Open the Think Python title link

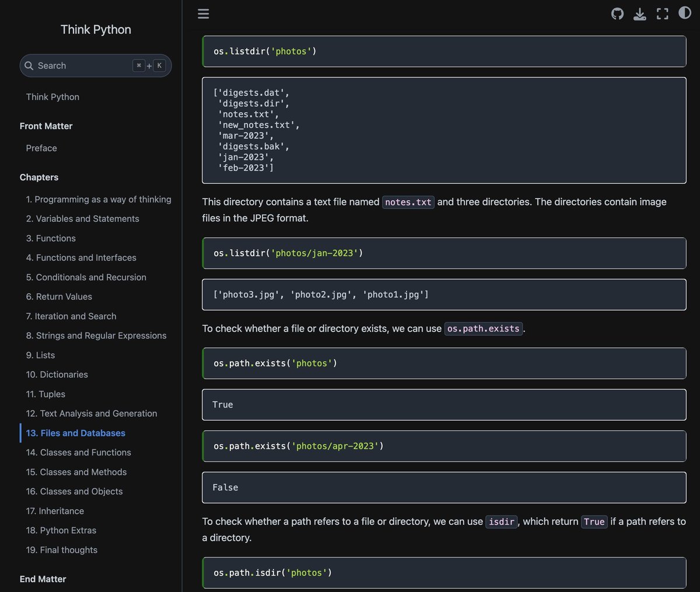point(96,29)
